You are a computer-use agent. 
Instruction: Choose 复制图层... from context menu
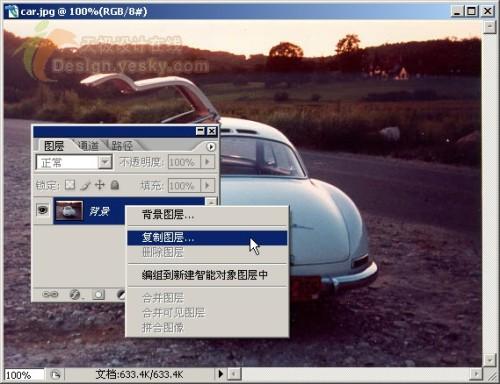pyautogui.click(x=207, y=238)
